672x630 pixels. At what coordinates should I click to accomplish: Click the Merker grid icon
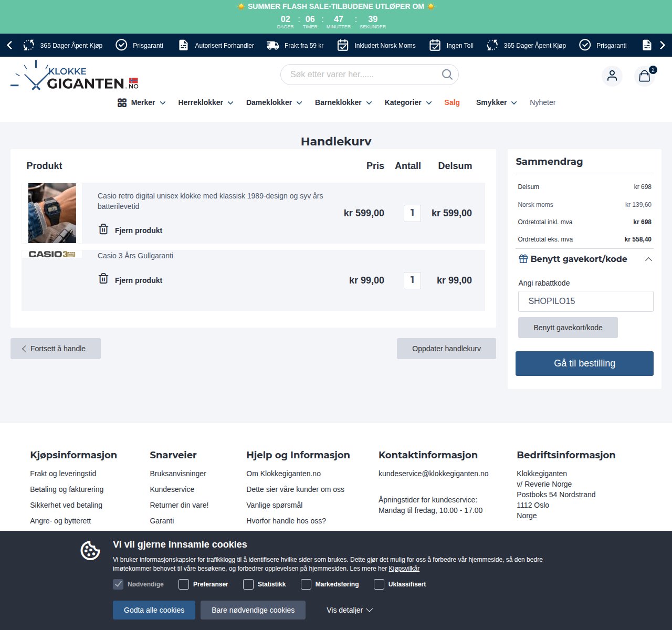122,103
